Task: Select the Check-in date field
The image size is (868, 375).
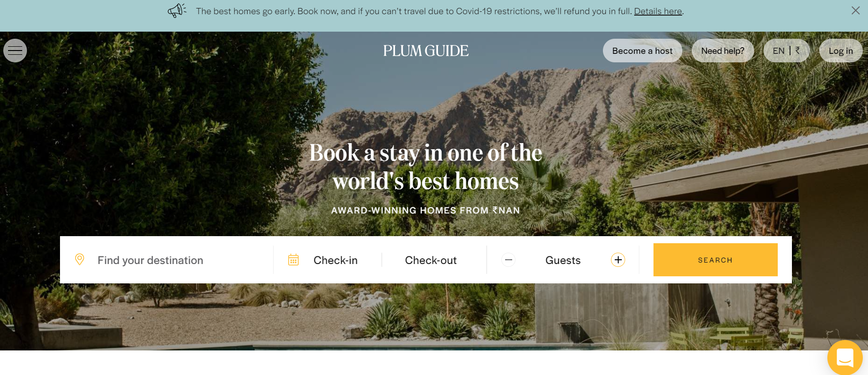Action: (x=335, y=260)
